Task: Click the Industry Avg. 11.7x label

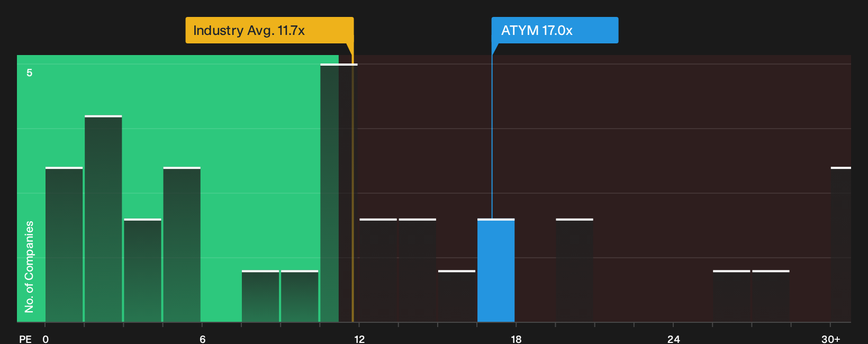Action: point(269,30)
